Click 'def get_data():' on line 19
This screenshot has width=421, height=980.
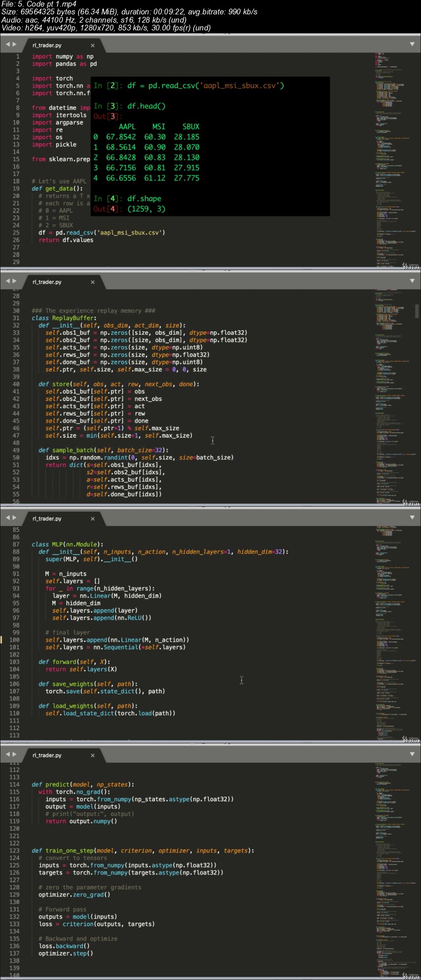tap(57, 189)
